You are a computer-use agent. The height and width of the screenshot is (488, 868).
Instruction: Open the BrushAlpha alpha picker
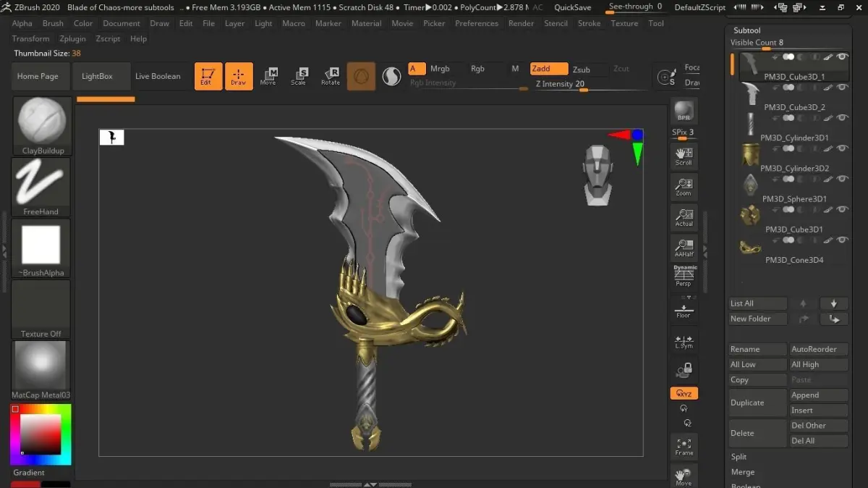pyautogui.click(x=41, y=248)
